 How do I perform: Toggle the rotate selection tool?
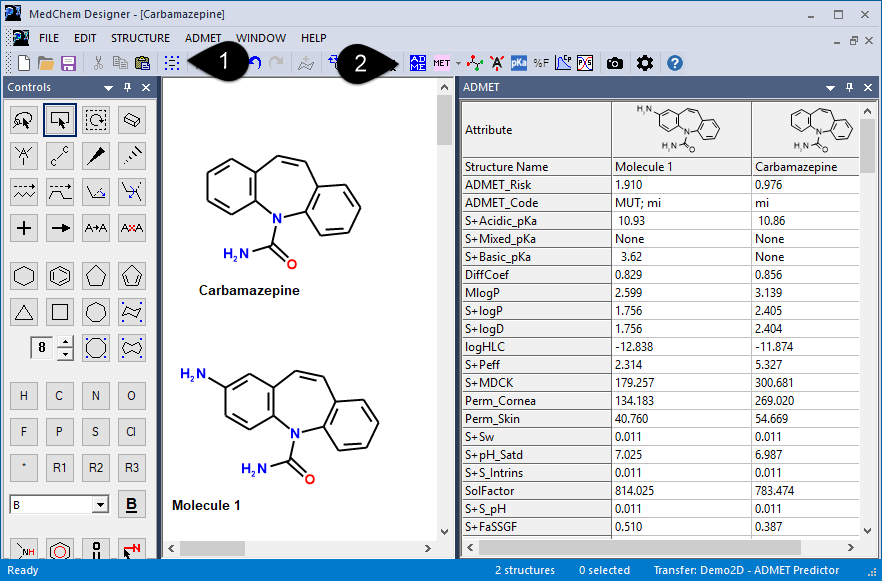point(96,120)
